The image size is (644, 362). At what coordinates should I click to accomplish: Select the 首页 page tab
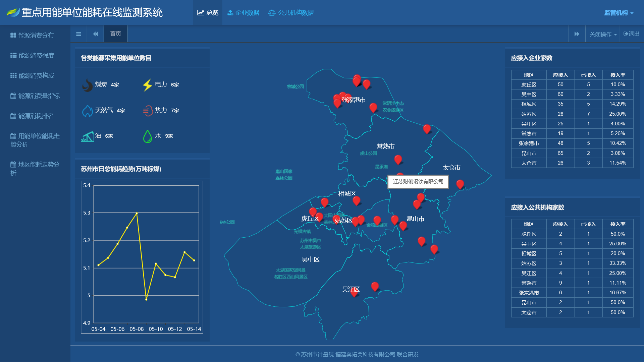[115, 34]
